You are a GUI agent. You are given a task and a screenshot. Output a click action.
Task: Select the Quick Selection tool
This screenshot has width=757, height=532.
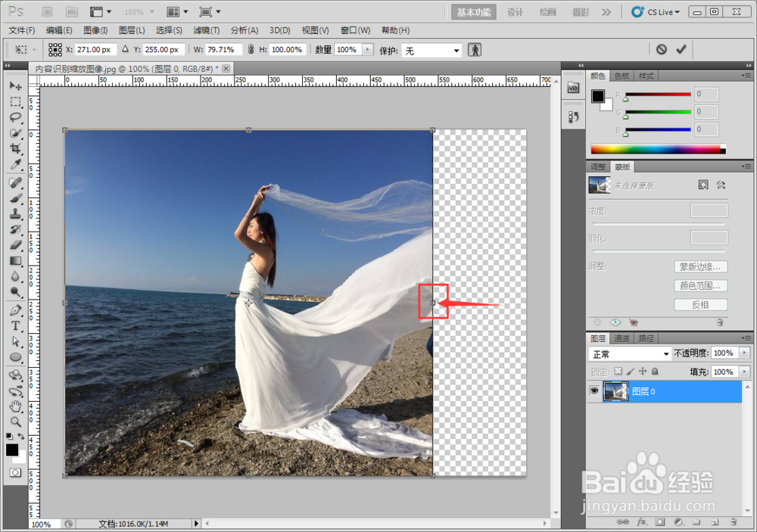coord(15,133)
